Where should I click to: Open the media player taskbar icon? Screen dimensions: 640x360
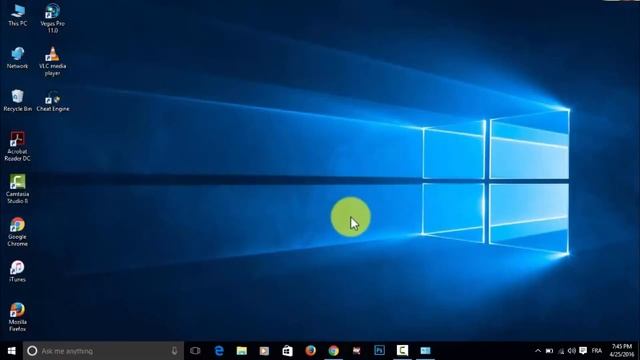pos(264,351)
